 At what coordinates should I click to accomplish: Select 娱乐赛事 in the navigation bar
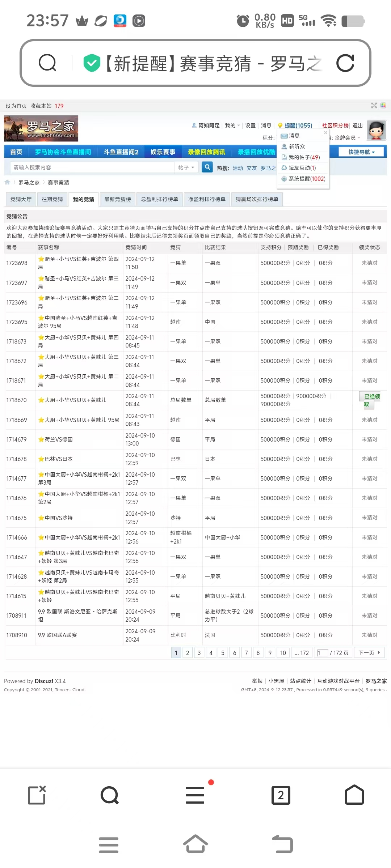coord(163,152)
